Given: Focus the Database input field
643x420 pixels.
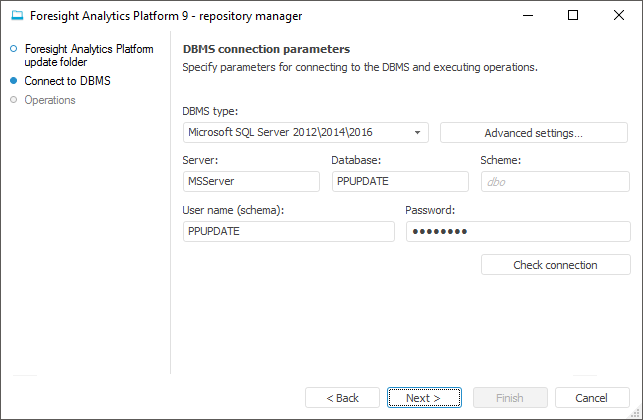Looking at the screenshot, I should pyautogui.click(x=399, y=181).
